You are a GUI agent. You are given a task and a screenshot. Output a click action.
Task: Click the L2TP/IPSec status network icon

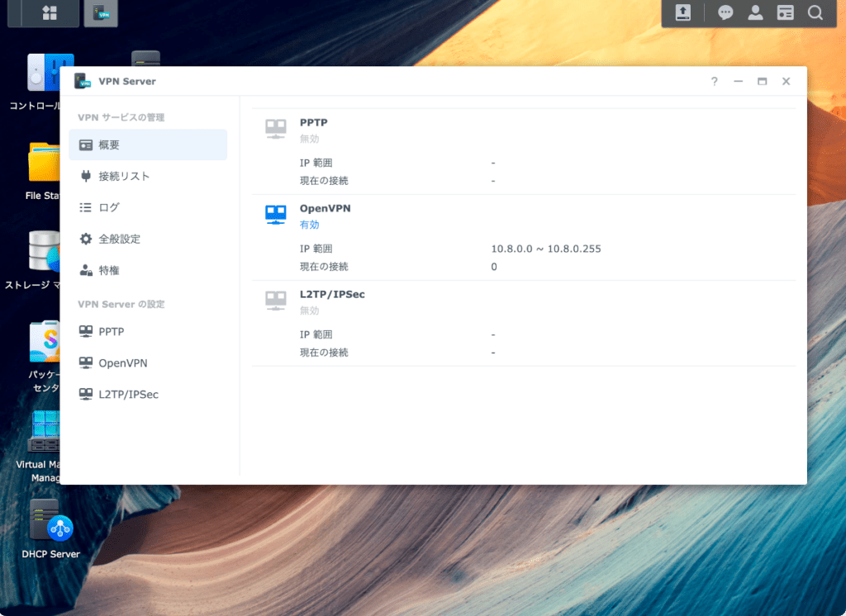276,301
